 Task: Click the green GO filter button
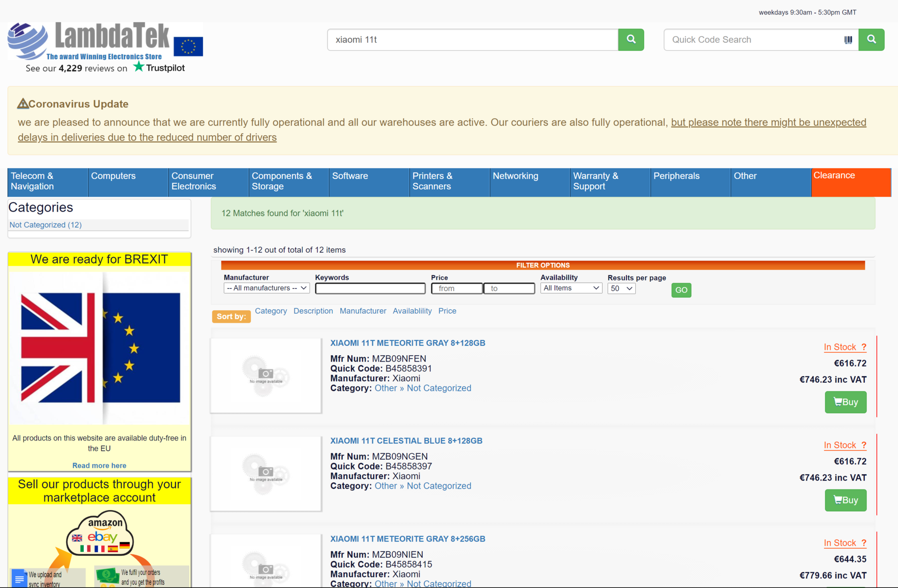681,290
